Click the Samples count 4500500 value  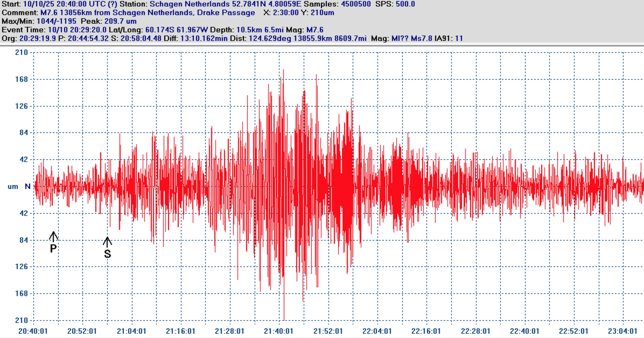(356, 4)
